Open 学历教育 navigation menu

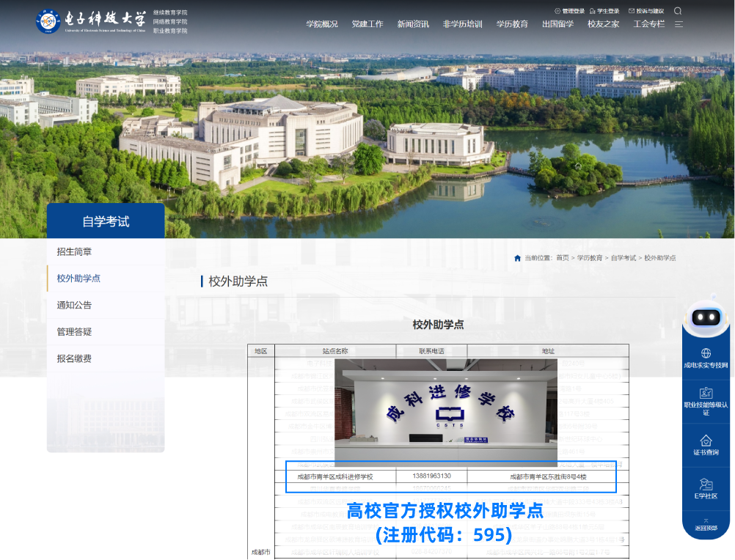tap(512, 24)
